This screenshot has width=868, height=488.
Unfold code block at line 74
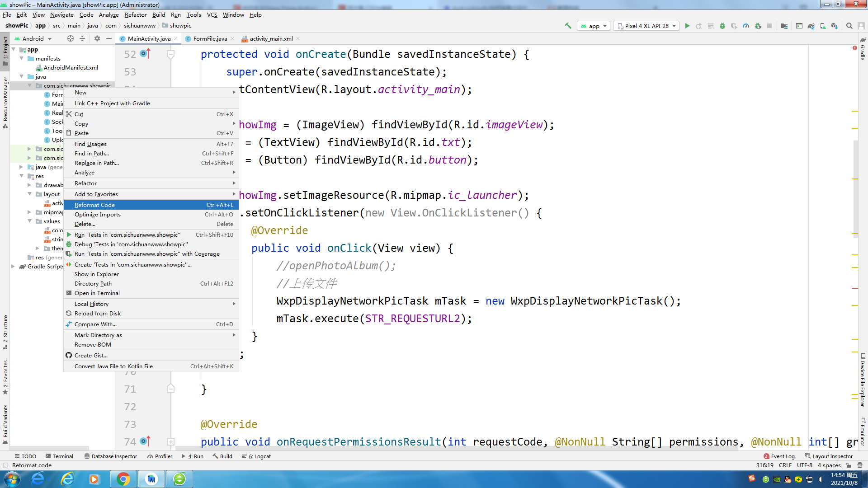click(x=170, y=441)
